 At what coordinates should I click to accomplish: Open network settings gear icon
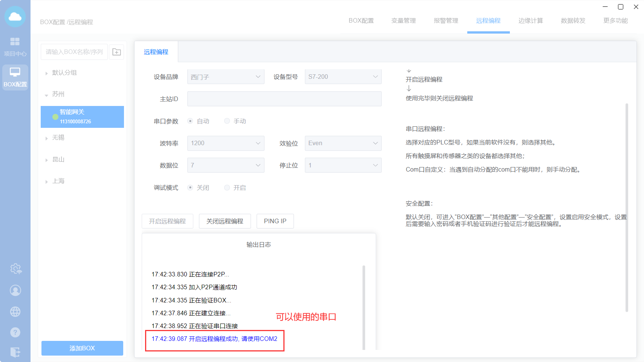[15, 269]
